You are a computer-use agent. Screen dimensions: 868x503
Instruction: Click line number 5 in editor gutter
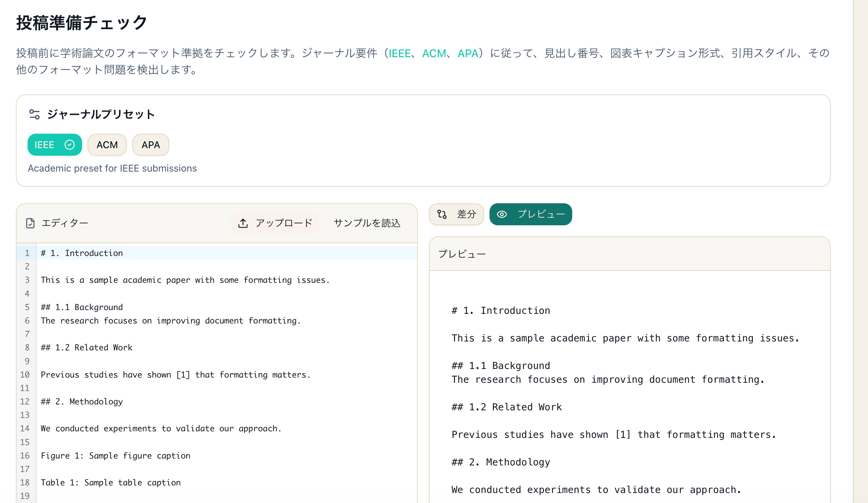pyautogui.click(x=27, y=307)
